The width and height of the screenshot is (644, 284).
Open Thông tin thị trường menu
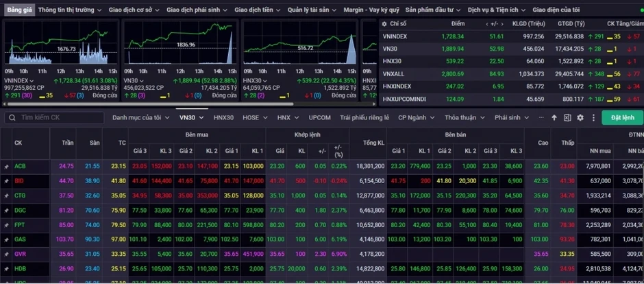pos(70,10)
